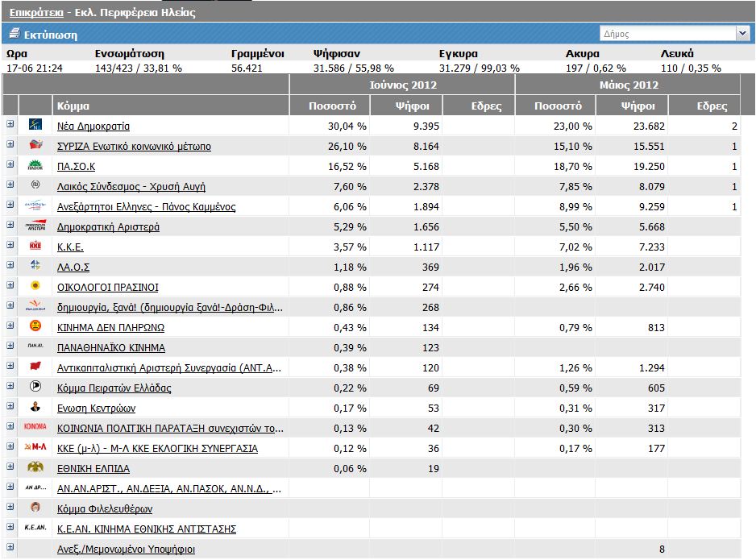Image resolution: width=756 pixels, height=560 pixels.
Task: Open Ανεξάρτητοι Έλληνες - Πάνος Καμμένος link
Action: click(x=146, y=207)
